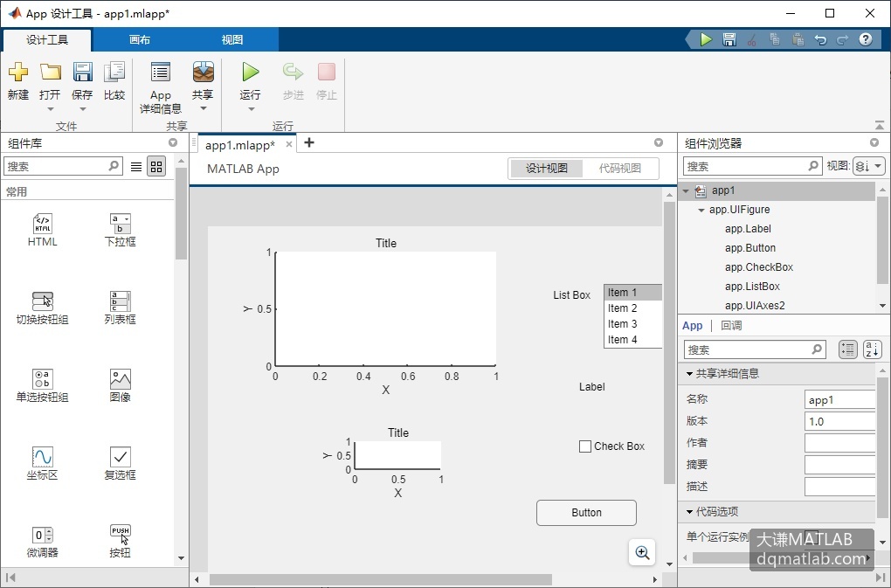Open a file with the 打开 icon
Screen dimensions: 891x588
(50, 73)
